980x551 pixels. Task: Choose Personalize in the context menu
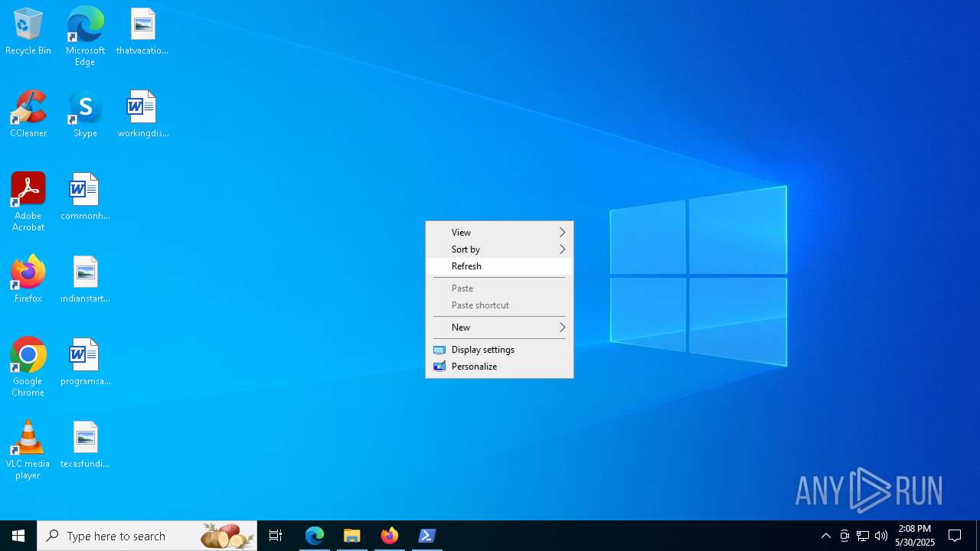[499, 367]
